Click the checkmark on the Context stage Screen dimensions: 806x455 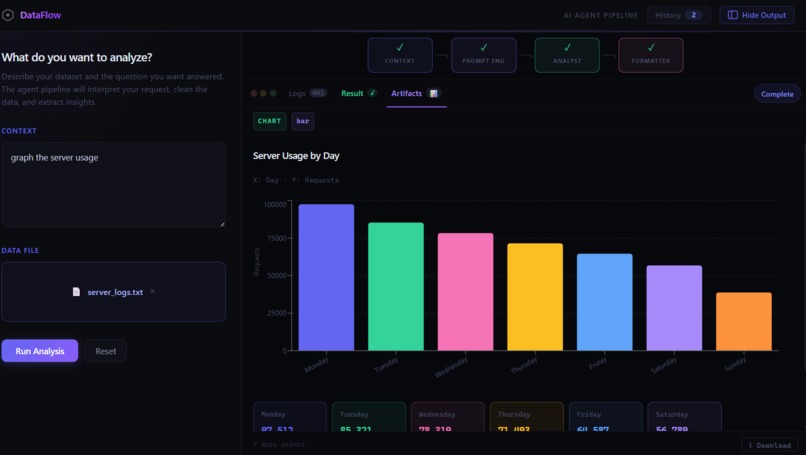click(x=400, y=47)
